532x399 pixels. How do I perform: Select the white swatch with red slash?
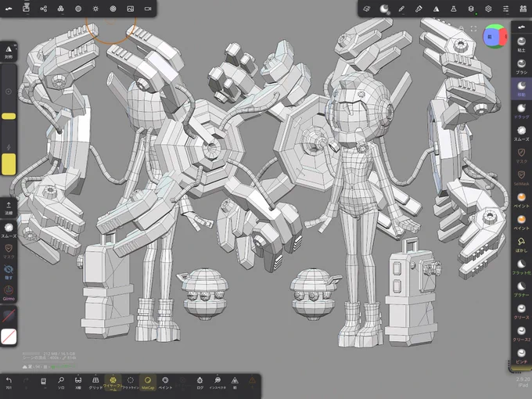click(9, 336)
